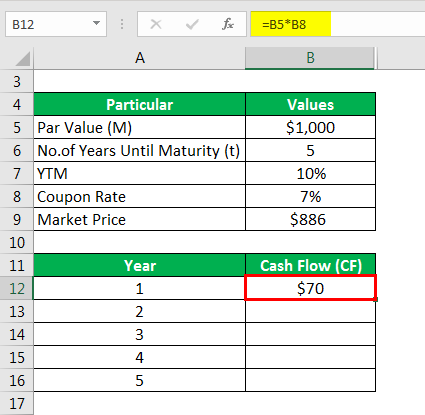Select row 14 header
The height and width of the screenshot is (415, 425).
click(17, 334)
